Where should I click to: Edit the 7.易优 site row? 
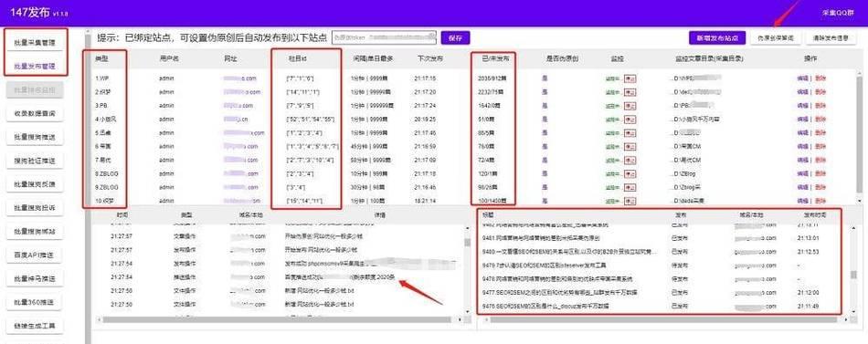click(803, 160)
